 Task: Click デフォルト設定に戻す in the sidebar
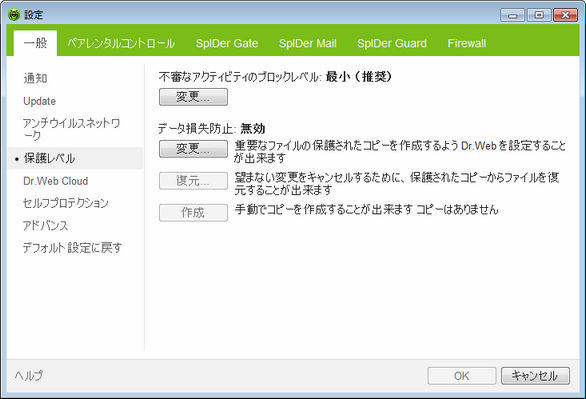click(x=72, y=248)
